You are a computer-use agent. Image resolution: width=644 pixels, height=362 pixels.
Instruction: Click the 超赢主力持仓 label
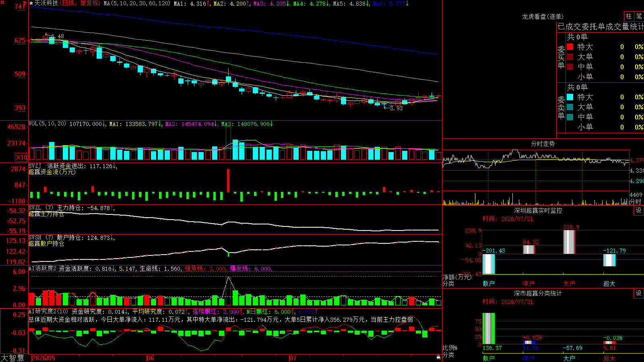[46, 214]
